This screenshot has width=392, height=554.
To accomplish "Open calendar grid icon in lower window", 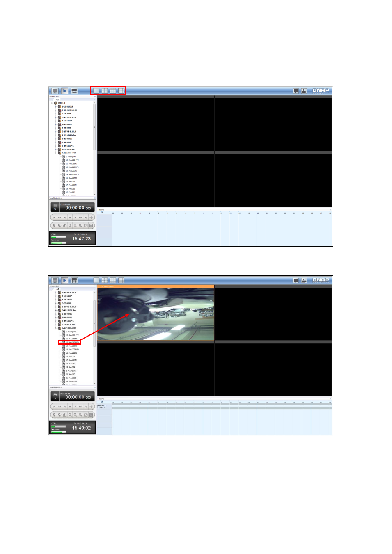I will click(x=91, y=415).
